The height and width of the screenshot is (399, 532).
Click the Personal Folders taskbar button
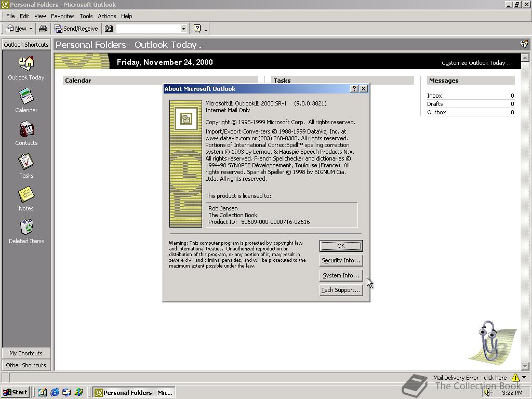pyautogui.click(x=134, y=393)
